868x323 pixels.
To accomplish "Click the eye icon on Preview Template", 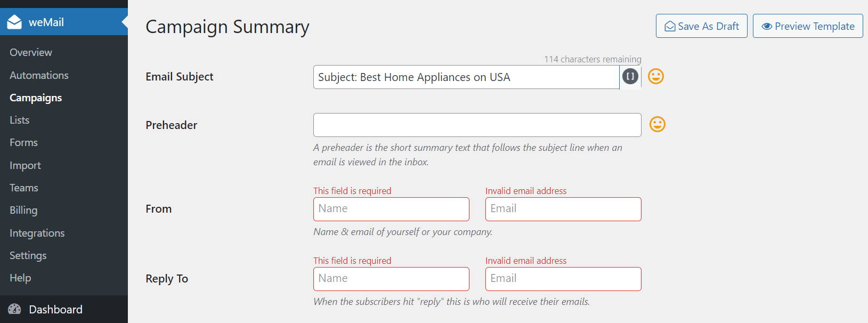I will pyautogui.click(x=767, y=25).
